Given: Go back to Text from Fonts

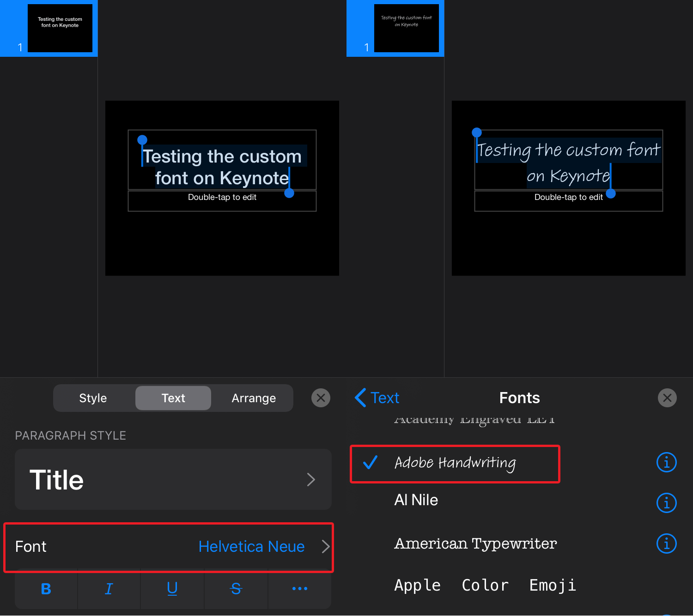Looking at the screenshot, I should pos(377,398).
